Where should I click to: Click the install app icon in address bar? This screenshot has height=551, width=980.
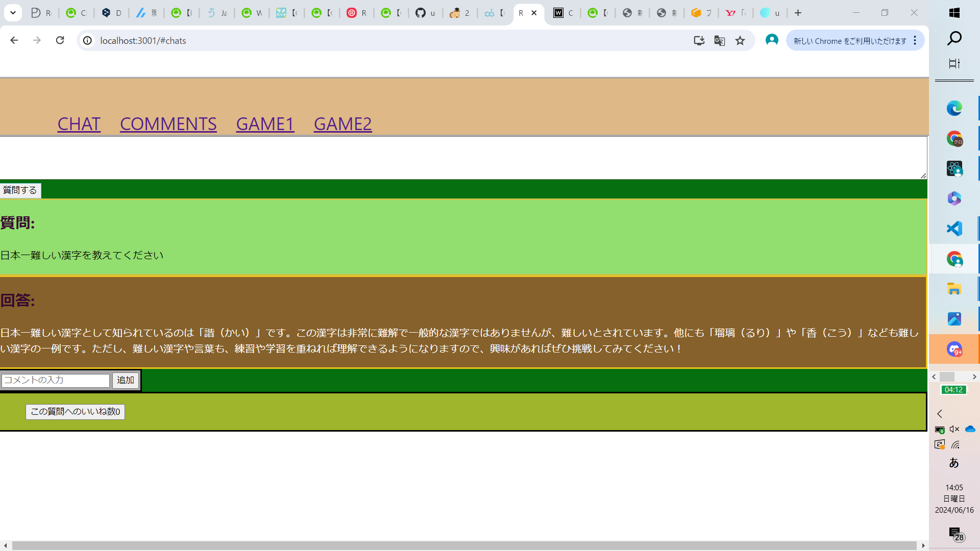pyautogui.click(x=699, y=41)
